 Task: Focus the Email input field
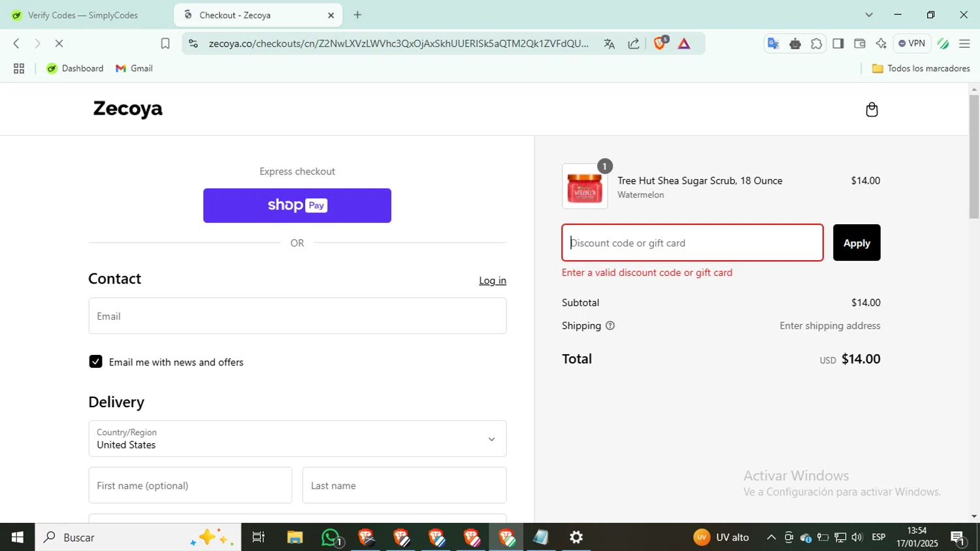pyautogui.click(x=297, y=316)
